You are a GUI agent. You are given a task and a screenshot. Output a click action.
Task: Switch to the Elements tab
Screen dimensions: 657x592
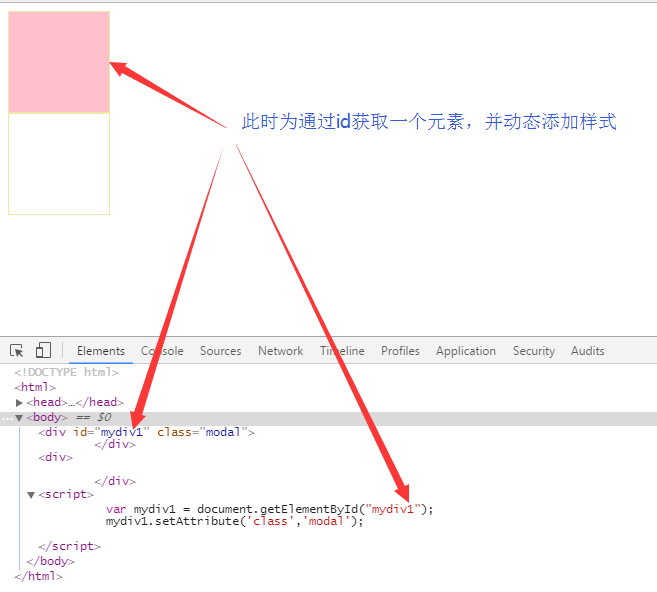[x=101, y=351]
